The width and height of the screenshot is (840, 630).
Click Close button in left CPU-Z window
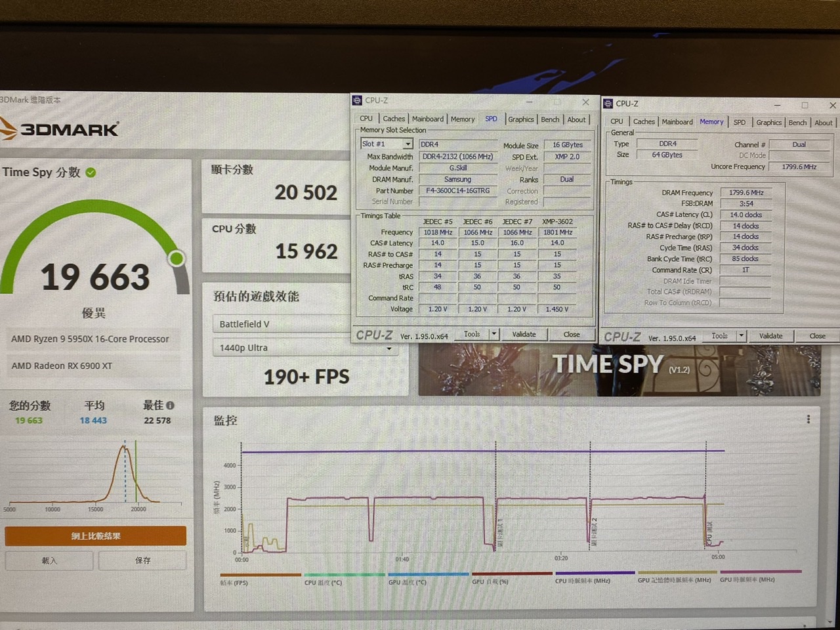pyautogui.click(x=572, y=334)
